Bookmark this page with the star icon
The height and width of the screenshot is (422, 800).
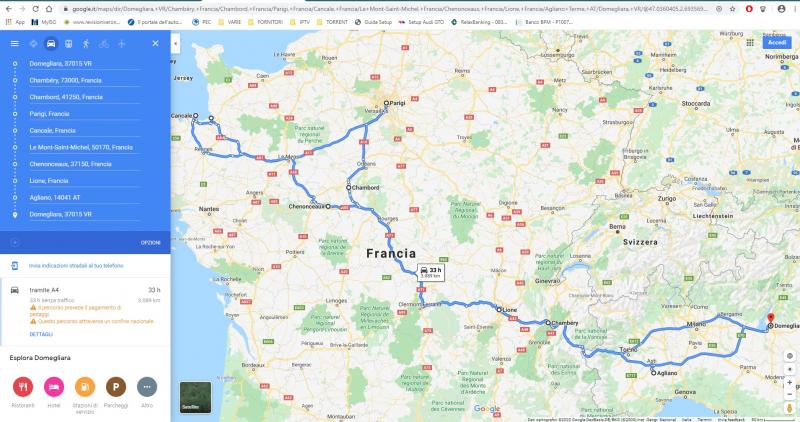point(733,9)
